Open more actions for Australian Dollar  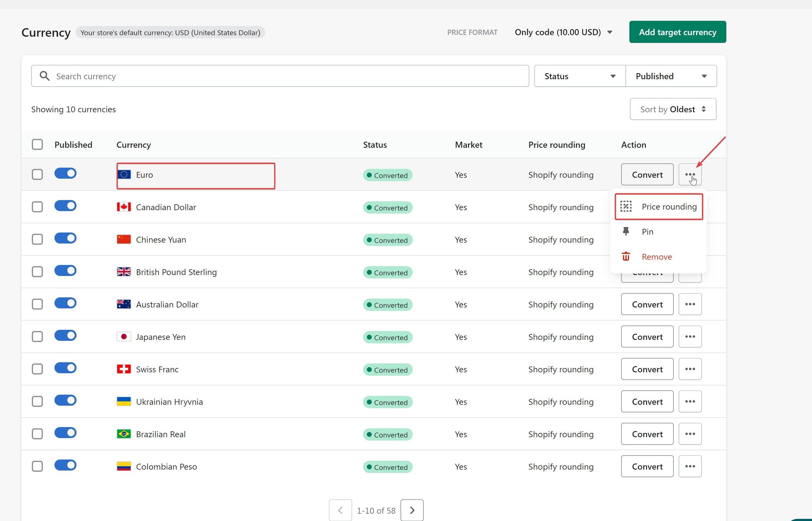(x=690, y=304)
